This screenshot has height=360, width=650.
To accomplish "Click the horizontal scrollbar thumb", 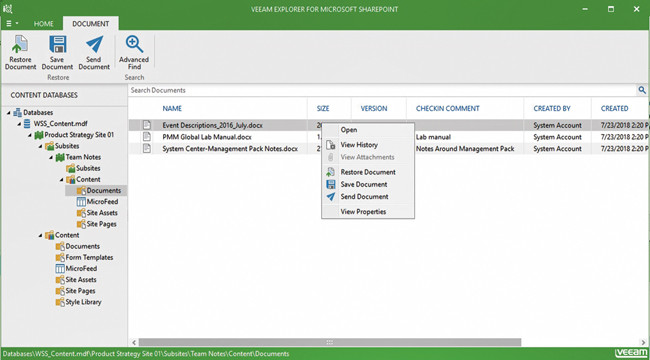I will pyautogui.click(x=330, y=343).
